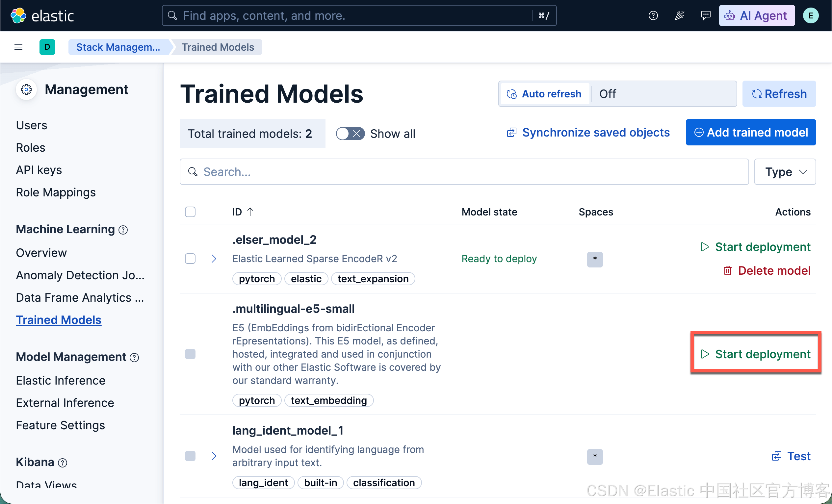
Task: Select the lang_ident_model_1 checkbox
Action: pyautogui.click(x=191, y=456)
